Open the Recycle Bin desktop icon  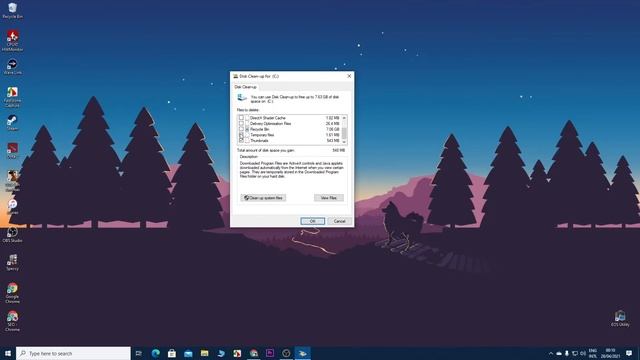[12, 11]
